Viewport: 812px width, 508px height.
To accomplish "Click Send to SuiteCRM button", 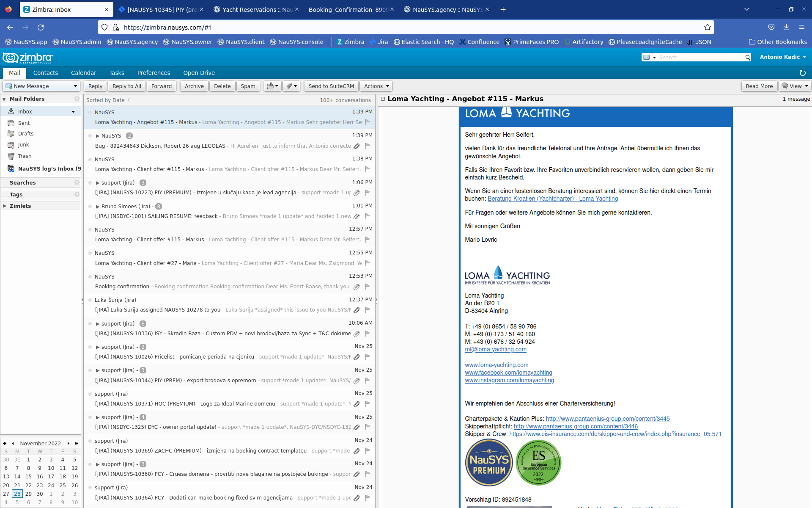I will pos(331,86).
